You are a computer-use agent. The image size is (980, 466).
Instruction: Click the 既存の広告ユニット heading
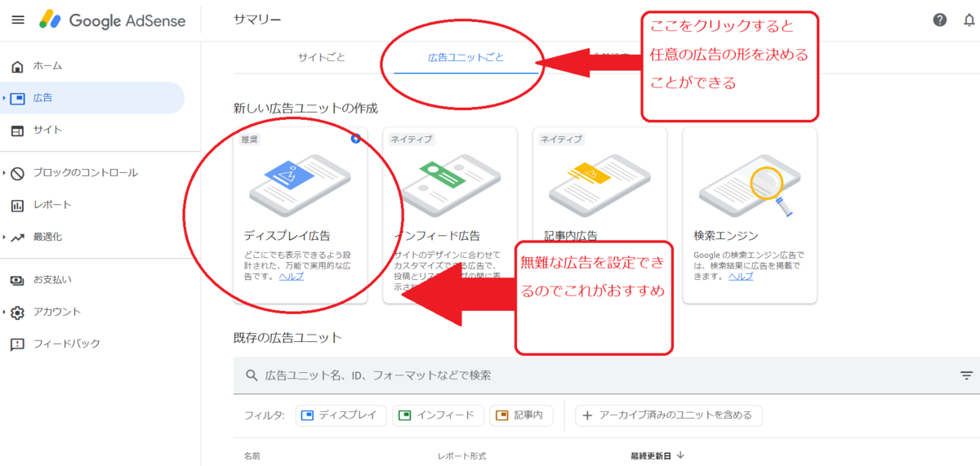[287, 337]
